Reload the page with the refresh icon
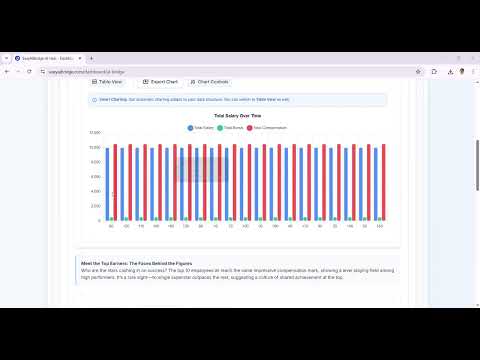 pyautogui.click(x=29, y=71)
